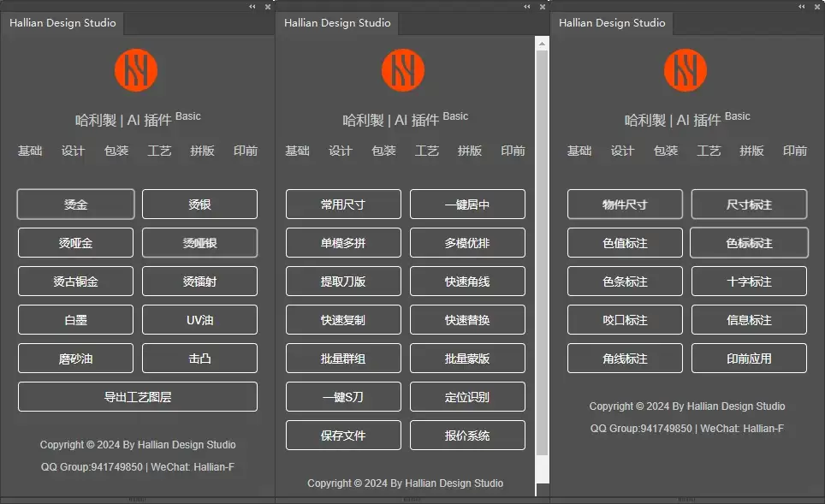
Task: Select 烫哑金 in the left panel
Action: 76,242
